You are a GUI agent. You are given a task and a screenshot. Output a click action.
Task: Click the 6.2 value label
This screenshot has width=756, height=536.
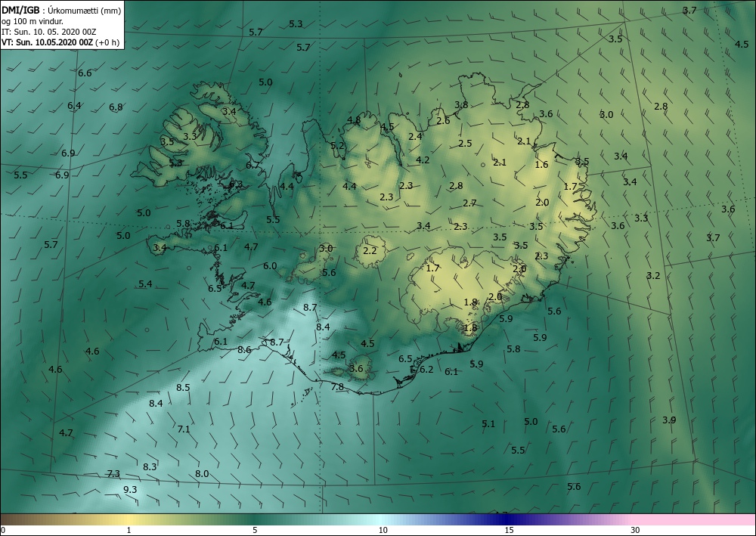426,370
